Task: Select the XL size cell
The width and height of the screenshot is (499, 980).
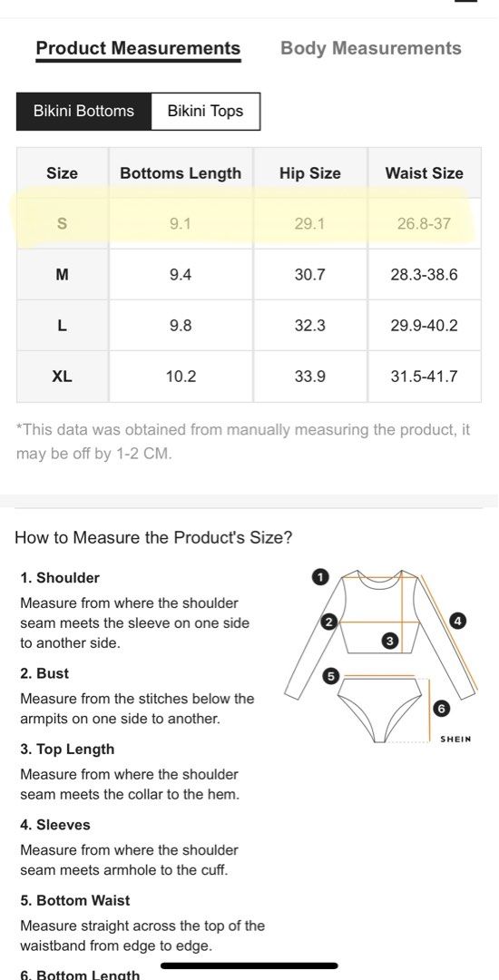Action: [63, 377]
